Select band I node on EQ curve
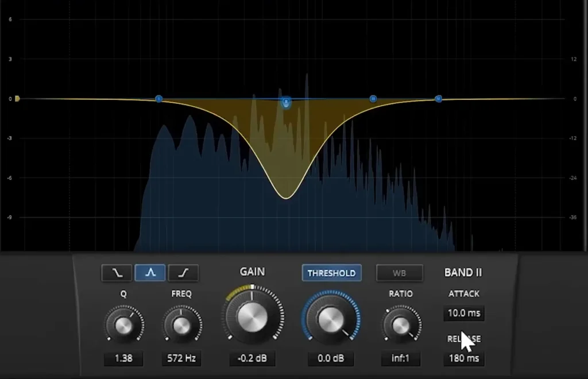This screenshot has width=588, height=379. pos(158,99)
